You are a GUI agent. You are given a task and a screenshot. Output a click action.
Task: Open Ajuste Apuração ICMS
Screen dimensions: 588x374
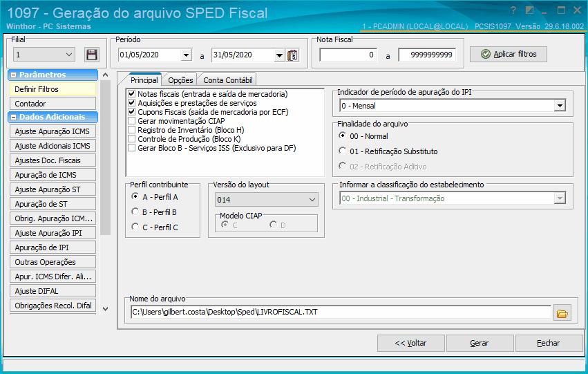(x=53, y=131)
